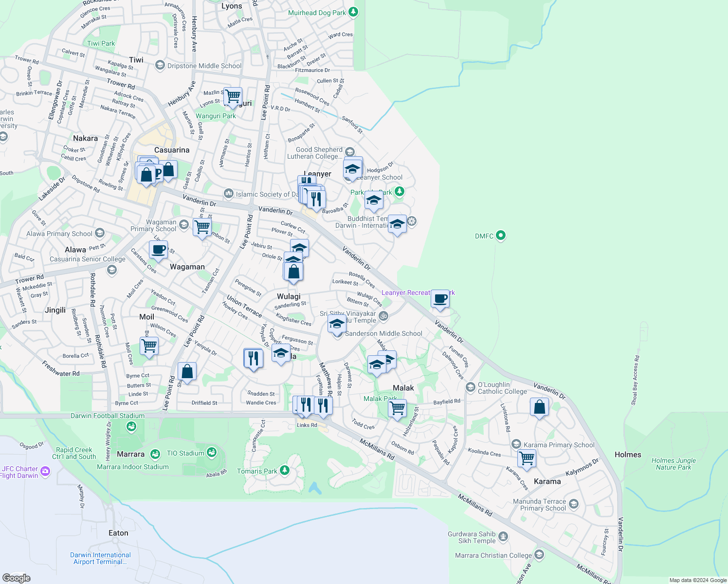Open the Alawa Primary School pin
Image resolution: width=728 pixels, height=584 pixels.
coord(99,233)
